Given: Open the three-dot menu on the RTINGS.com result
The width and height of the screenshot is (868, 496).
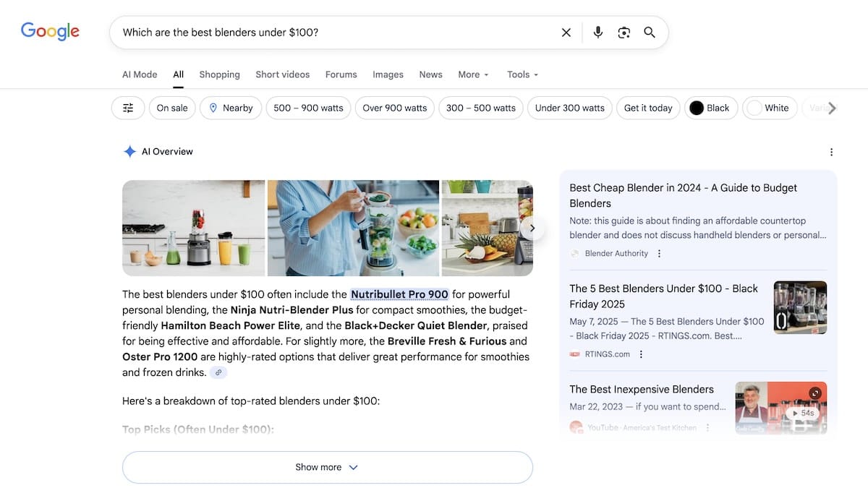Looking at the screenshot, I should (641, 354).
